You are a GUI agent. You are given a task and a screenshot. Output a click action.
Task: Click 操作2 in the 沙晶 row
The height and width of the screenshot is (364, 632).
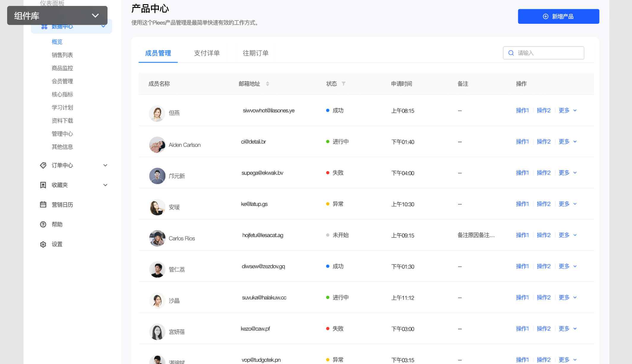(x=543, y=297)
